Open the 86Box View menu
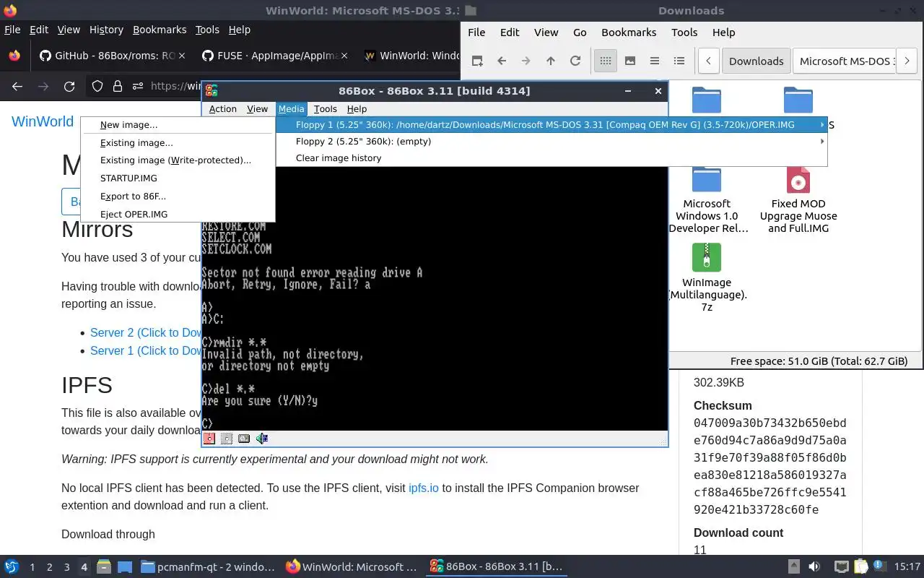The height and width of the screenshot is (578, 924). (257, 108)
